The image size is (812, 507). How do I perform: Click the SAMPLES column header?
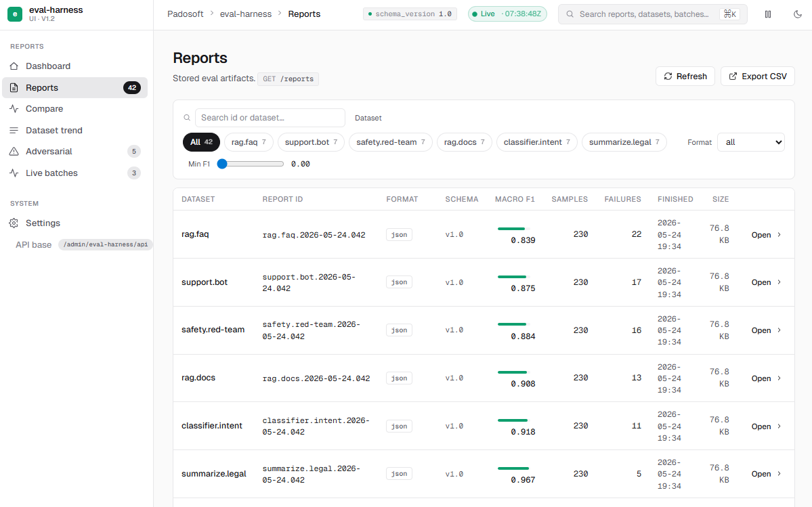tap(570, 199)
